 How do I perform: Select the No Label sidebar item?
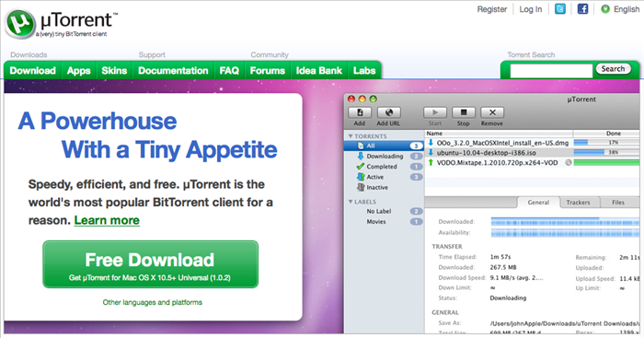point(384,211)
